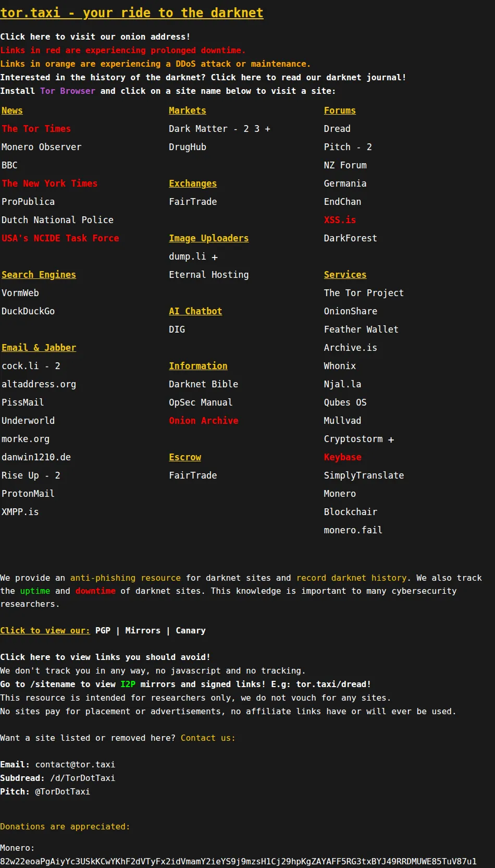
Task: Open The Tor Times news link
Action: pyautogui.click(x=36, y=129)
